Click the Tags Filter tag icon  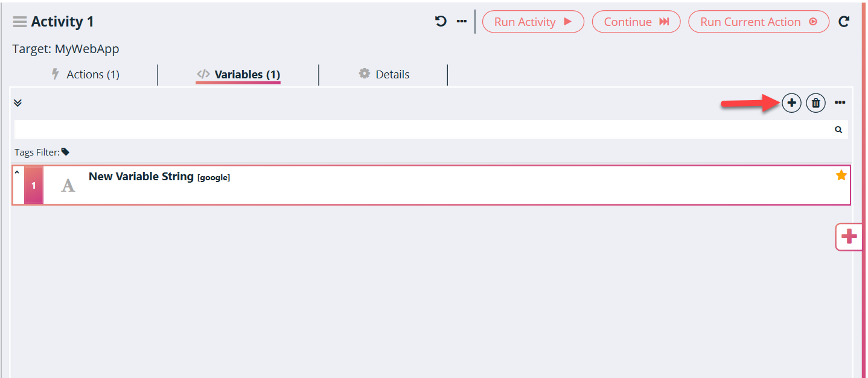click(65, 153)
